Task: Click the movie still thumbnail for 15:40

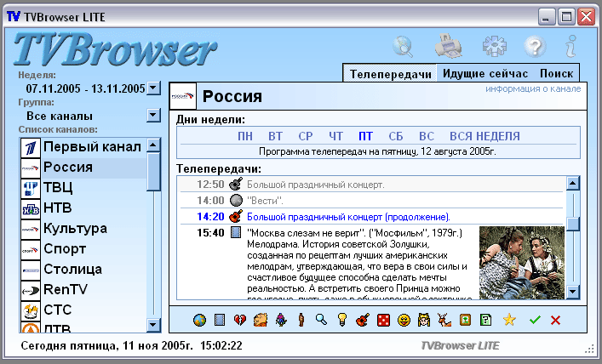Action: [x=522, y=263]
